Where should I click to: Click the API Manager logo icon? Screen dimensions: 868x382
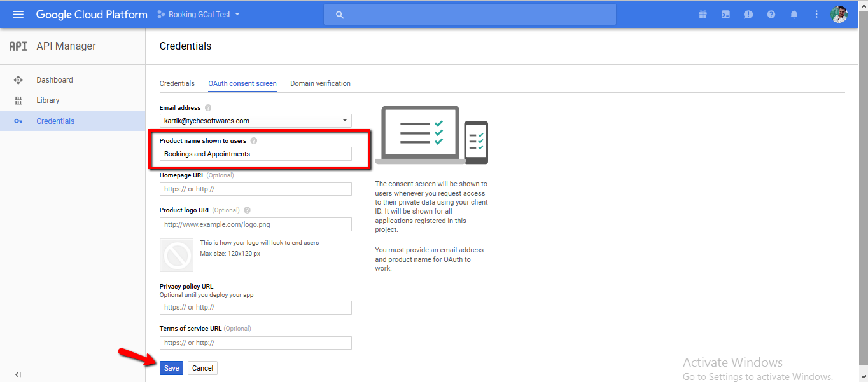(x=18, y=46)
